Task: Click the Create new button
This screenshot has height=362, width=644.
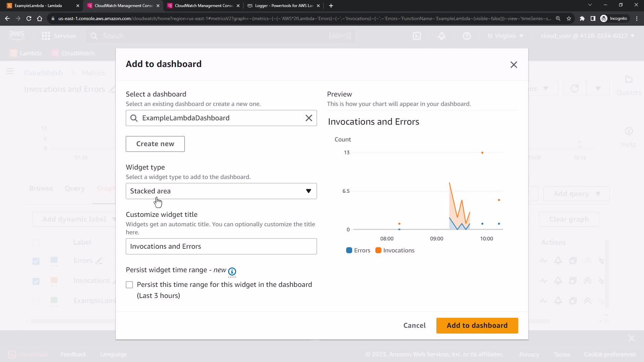Action: [x=155, y=144]
